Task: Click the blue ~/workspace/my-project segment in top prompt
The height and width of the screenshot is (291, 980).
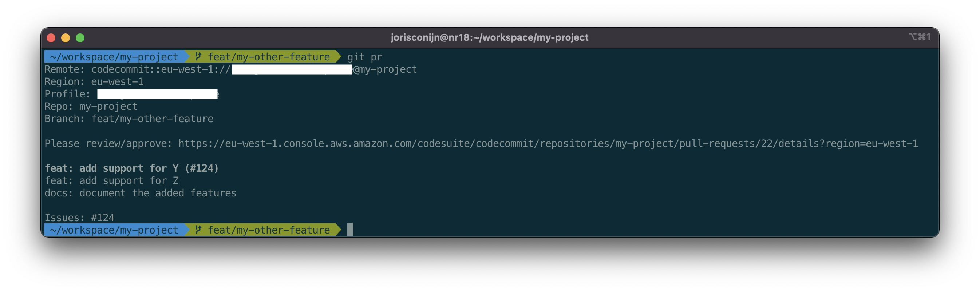Action: tap(114, 57)
